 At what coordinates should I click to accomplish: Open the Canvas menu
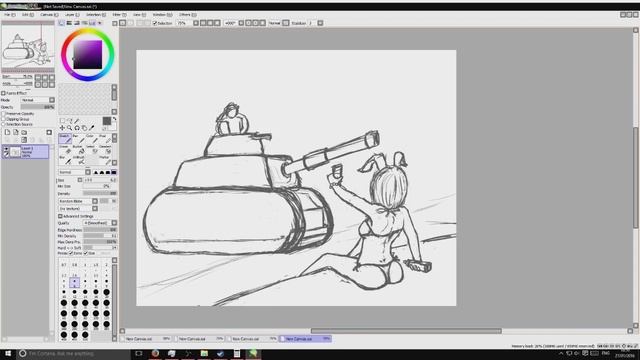[49, 15]
